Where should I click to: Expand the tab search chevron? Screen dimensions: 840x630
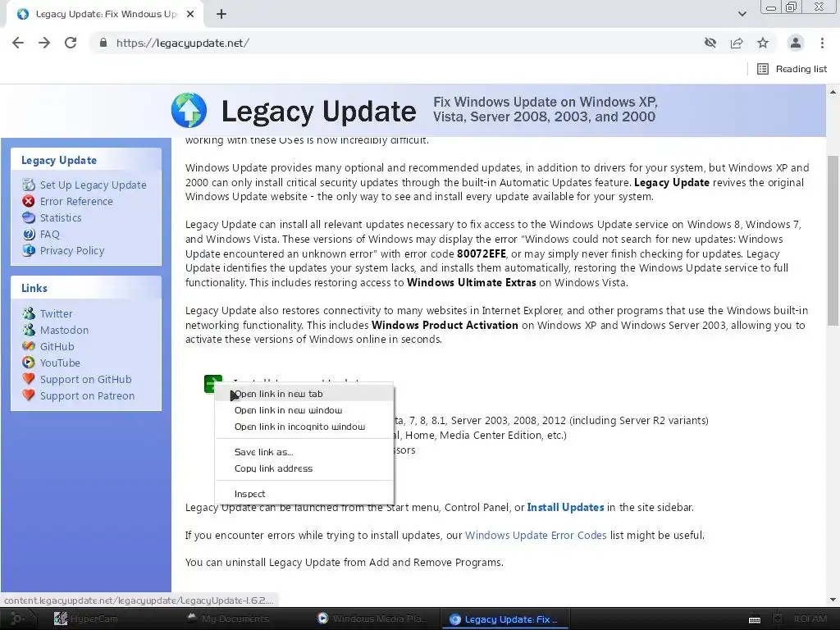(x=742, y=14)
